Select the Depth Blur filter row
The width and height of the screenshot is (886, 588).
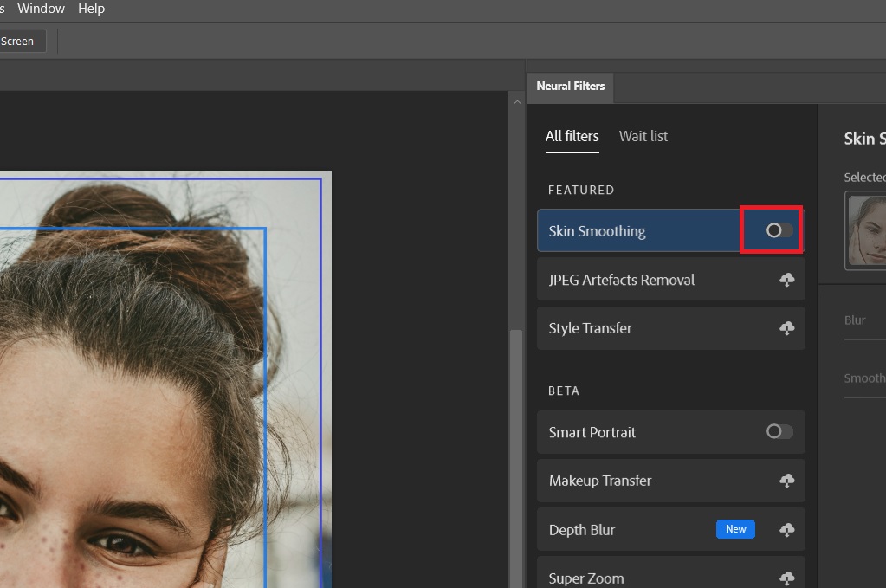[670, 529]
